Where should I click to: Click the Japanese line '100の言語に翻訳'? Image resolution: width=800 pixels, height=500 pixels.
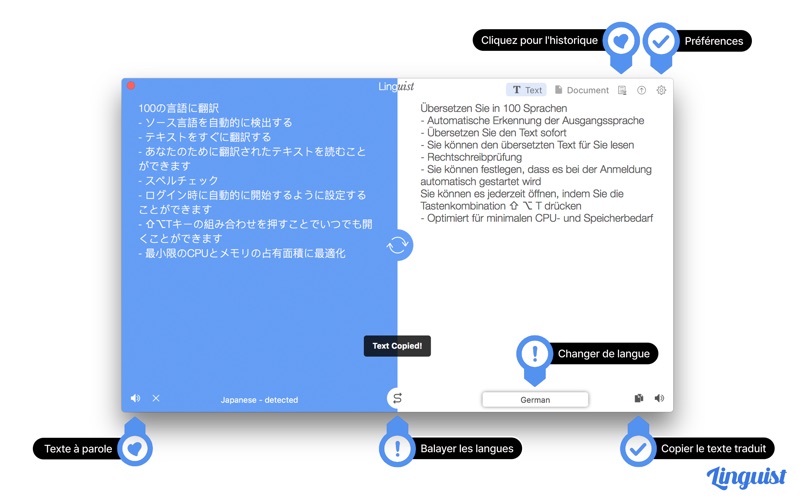(x=179, y=108)
